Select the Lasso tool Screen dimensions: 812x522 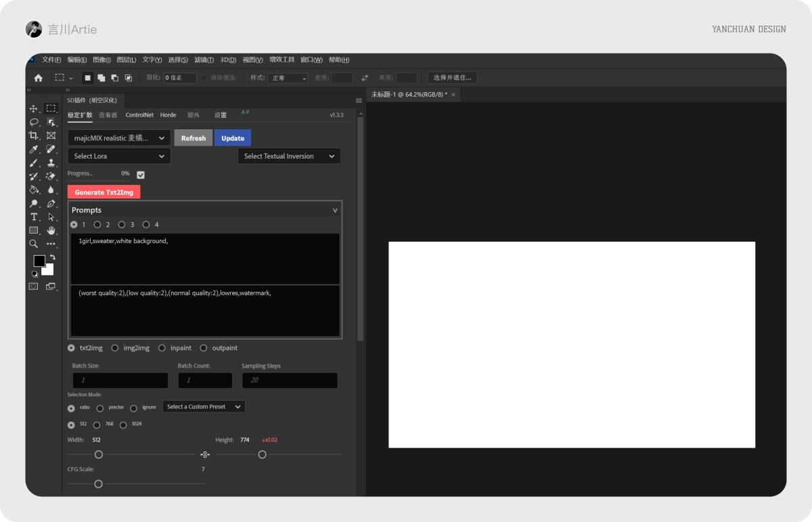[33, 121]
